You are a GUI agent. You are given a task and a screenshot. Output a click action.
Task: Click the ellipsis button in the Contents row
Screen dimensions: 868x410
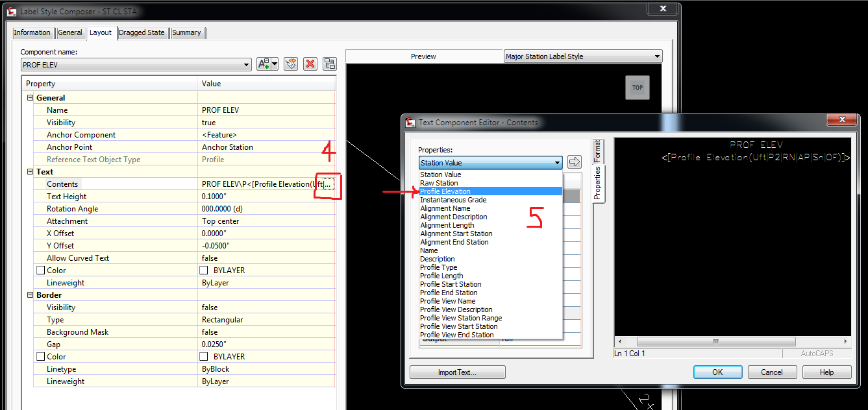pos(329,184)
